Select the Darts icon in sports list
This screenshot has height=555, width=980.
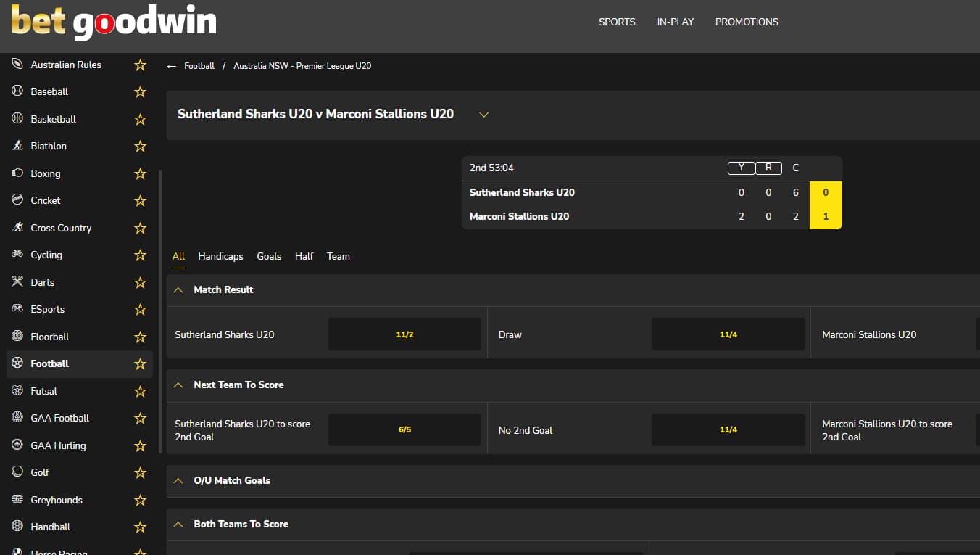point(17,282)
